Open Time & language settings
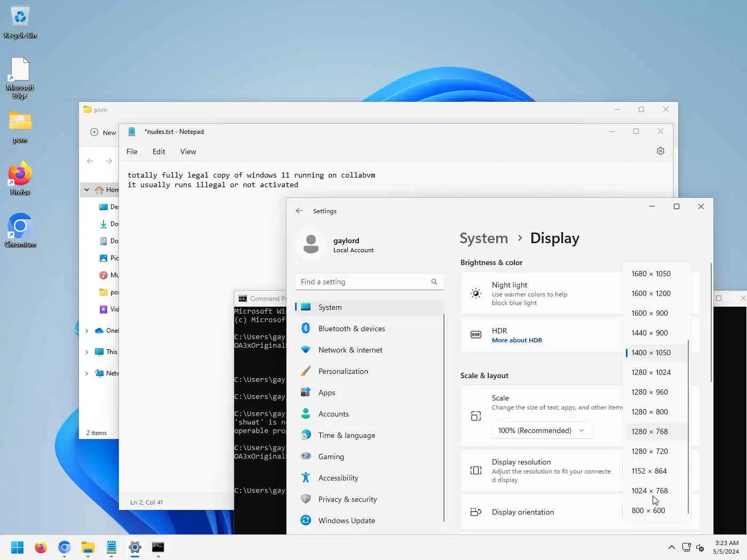The image size is (747, 560). click(x=369, y=435)
